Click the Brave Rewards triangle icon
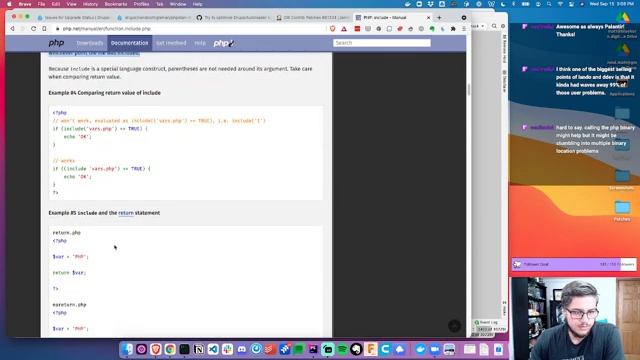 [344, 29]
